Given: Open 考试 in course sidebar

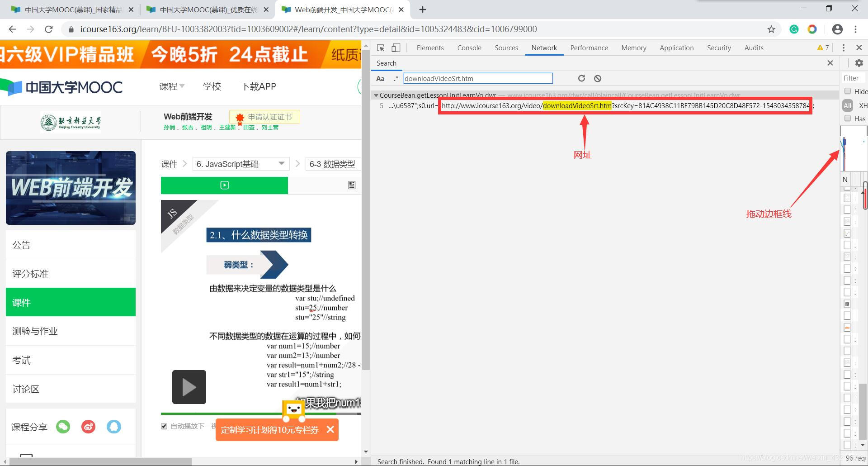Looking at the screenshot, I should 71,360.
